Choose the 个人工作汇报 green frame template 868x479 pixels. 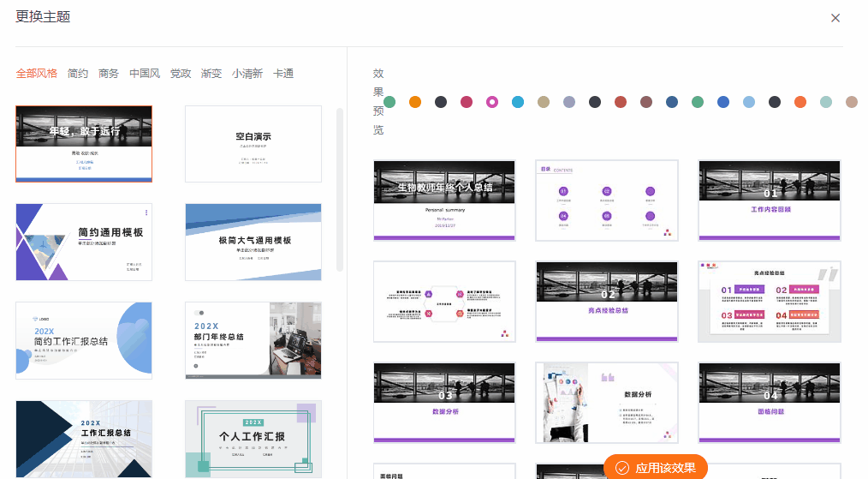[x=253, y=439]
